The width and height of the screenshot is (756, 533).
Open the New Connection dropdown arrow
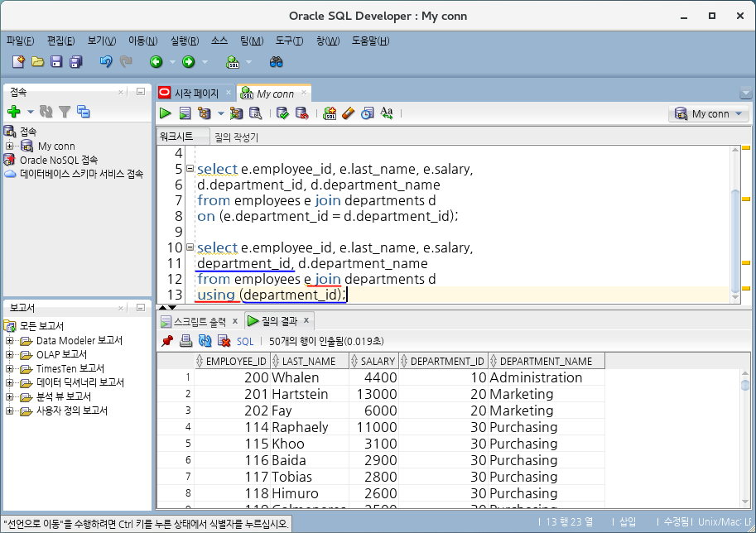point(31,112)
